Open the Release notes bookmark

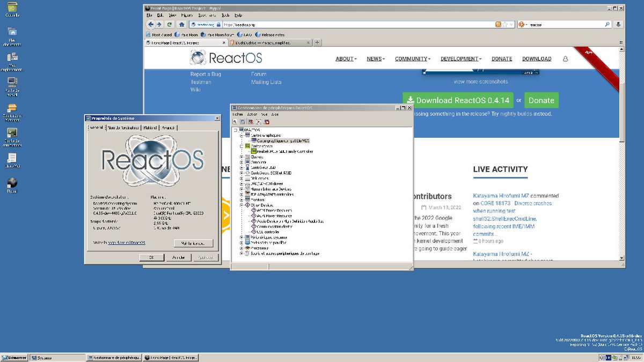coord(270,34)
